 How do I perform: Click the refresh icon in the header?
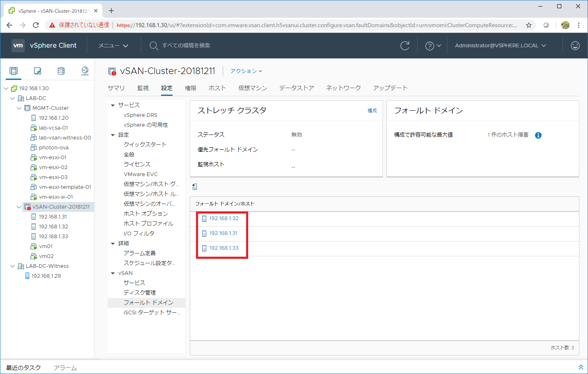point(405,46)
